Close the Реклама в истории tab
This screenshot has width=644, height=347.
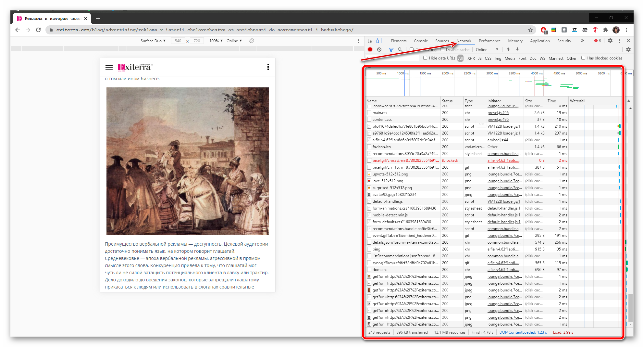(x=86, y=19)
